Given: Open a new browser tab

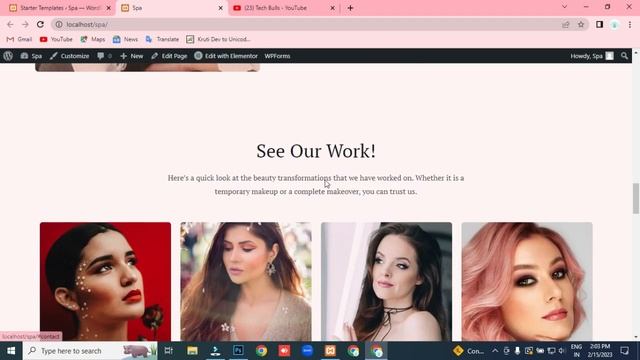Looking at the screenshot, I should tap(350, 8).
